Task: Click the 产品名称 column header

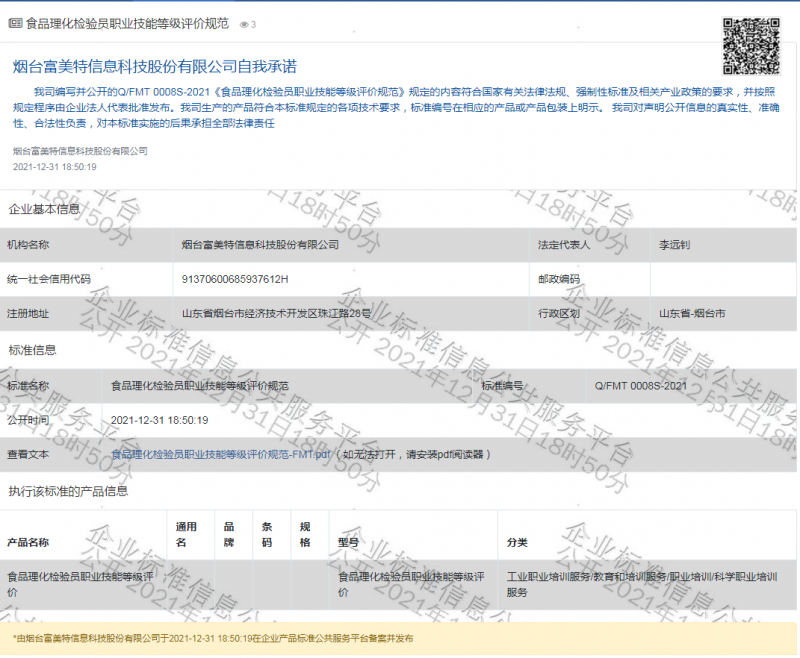Action: point(28,542)
